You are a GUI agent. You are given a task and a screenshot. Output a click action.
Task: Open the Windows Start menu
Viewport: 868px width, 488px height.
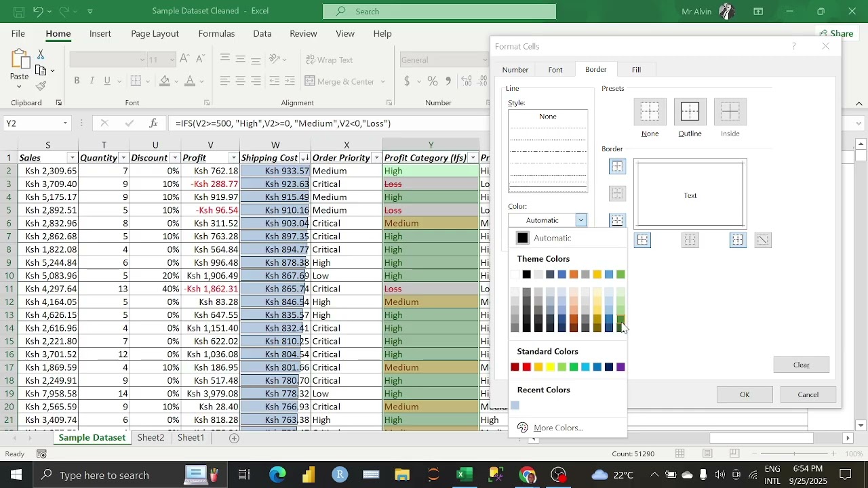[x=16, y=474]
